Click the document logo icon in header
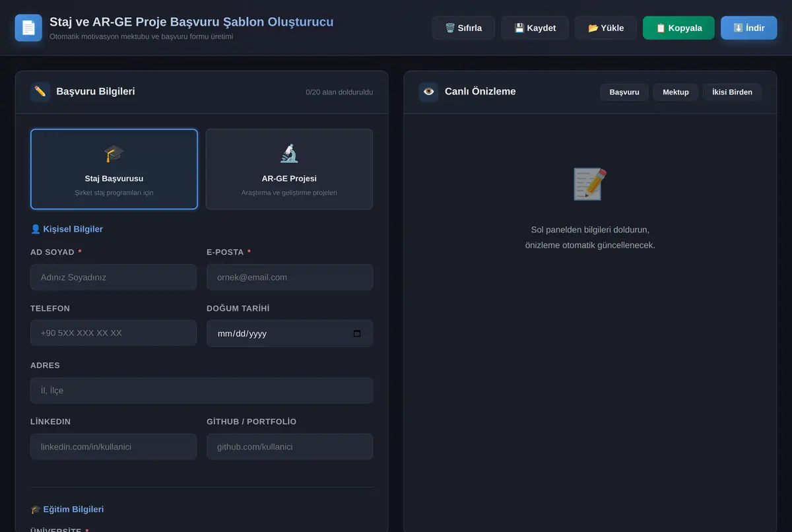 coord(28,28)
